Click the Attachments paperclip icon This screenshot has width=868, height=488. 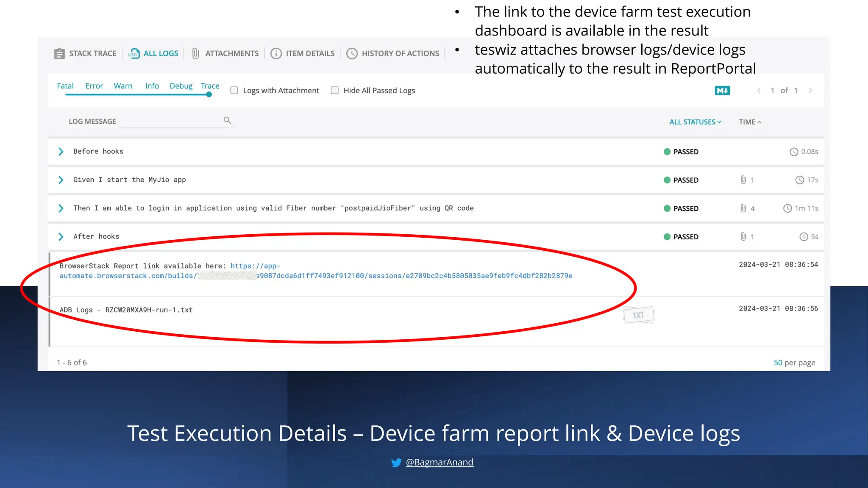click(x=195, y=54)
